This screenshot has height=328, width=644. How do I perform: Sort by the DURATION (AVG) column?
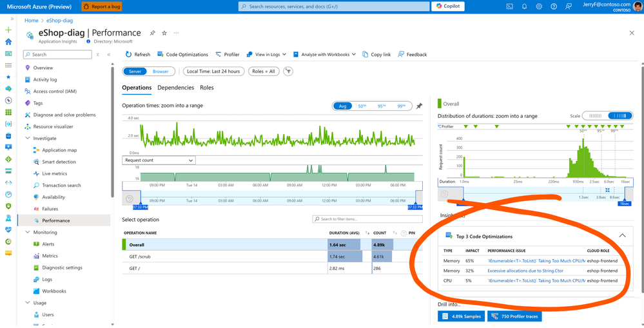point(344,233)
